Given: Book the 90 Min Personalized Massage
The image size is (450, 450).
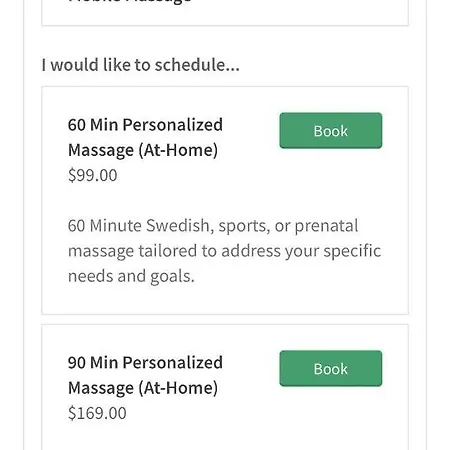Looking at the screenshot, I should [x=331, y=368].
